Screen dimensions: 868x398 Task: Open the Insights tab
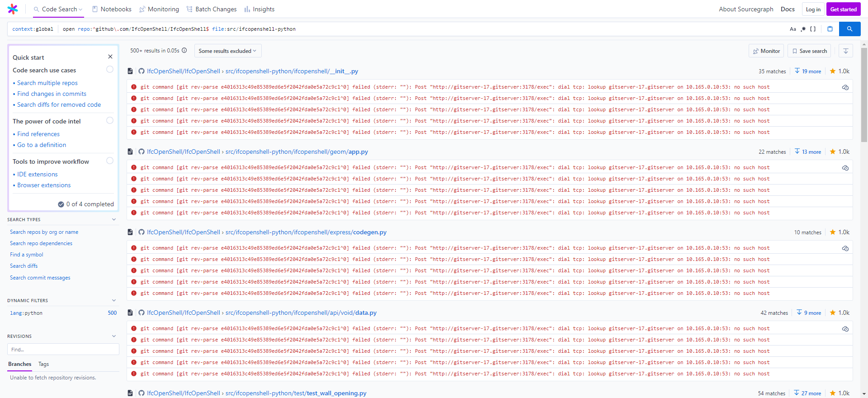[x=259, y=9]
